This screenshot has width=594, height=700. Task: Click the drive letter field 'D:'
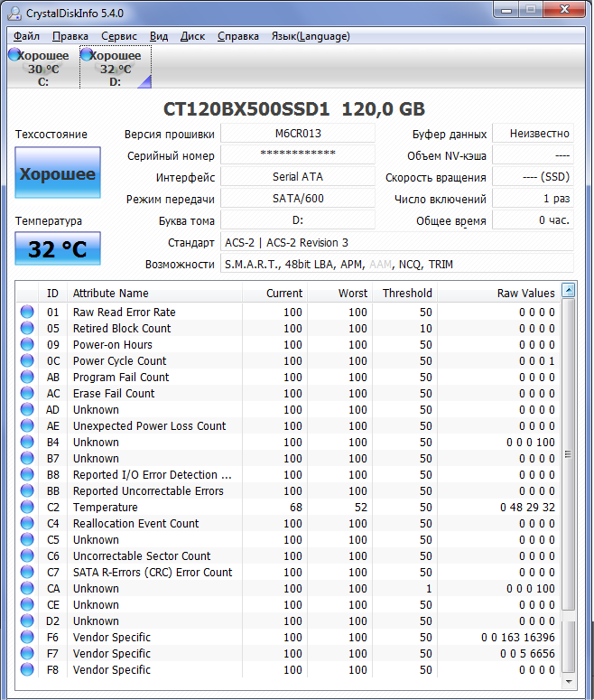(x=298, y=220)
